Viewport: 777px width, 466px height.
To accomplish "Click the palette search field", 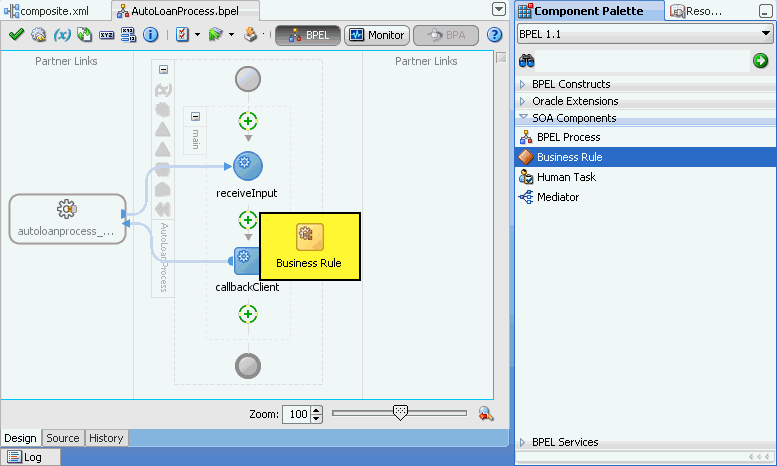I will 643,61.
